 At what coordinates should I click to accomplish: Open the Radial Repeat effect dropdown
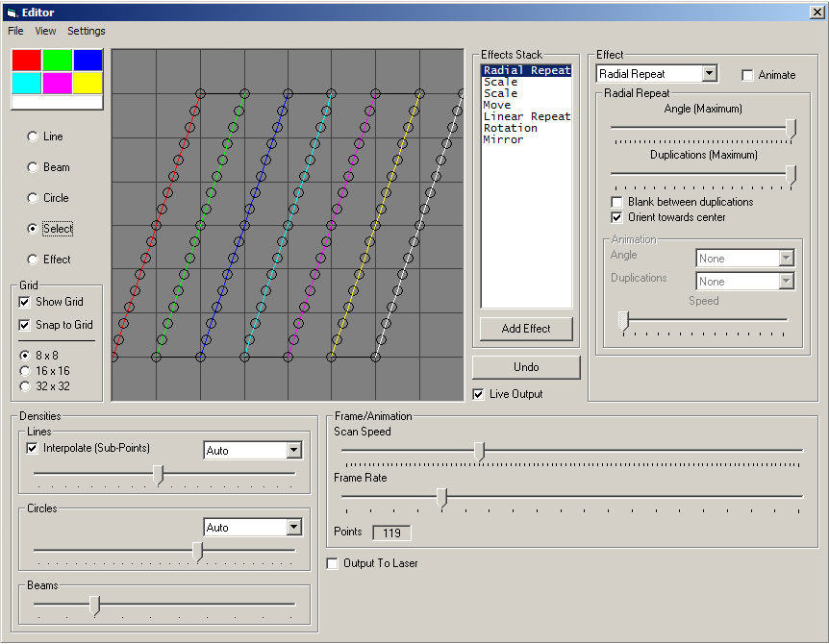point(709,74)
